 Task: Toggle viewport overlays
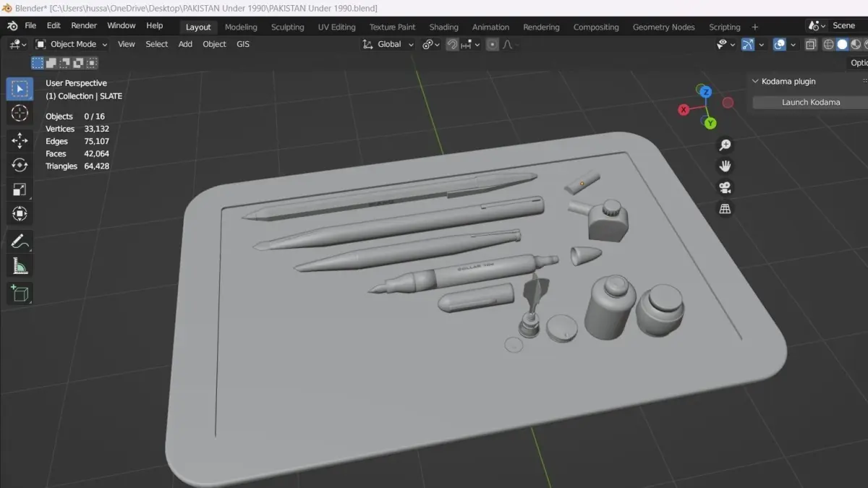779,44
